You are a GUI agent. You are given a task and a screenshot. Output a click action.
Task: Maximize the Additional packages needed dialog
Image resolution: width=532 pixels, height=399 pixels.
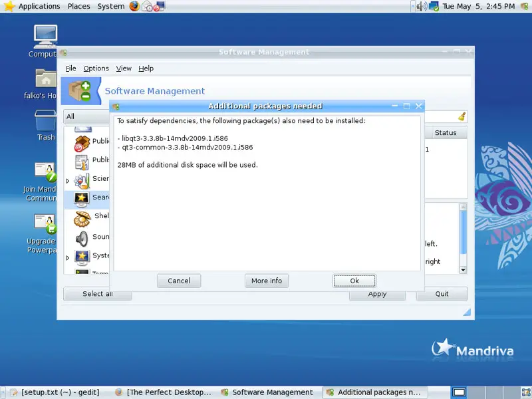pos(406,106)
